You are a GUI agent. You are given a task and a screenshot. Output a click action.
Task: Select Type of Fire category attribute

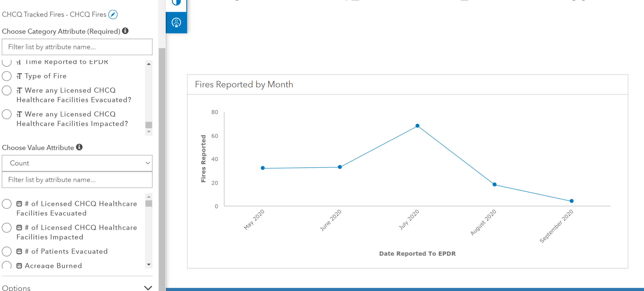click(7, 76)
